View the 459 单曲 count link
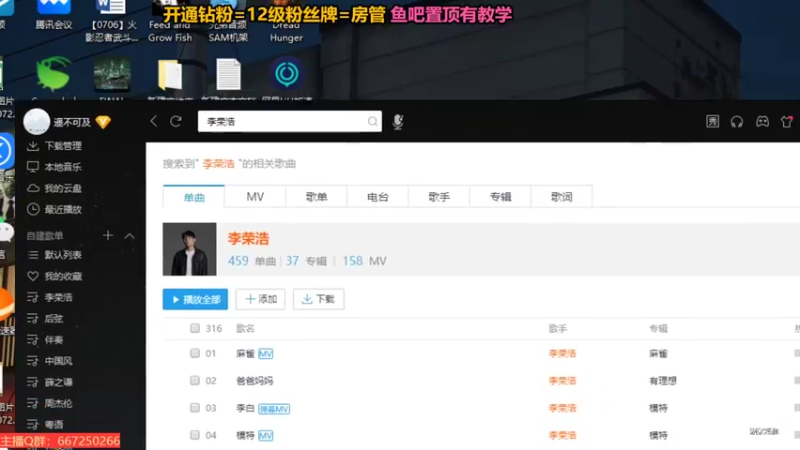Image resolution: width=800 pixels, height=450 pixels. click(252, 261)
